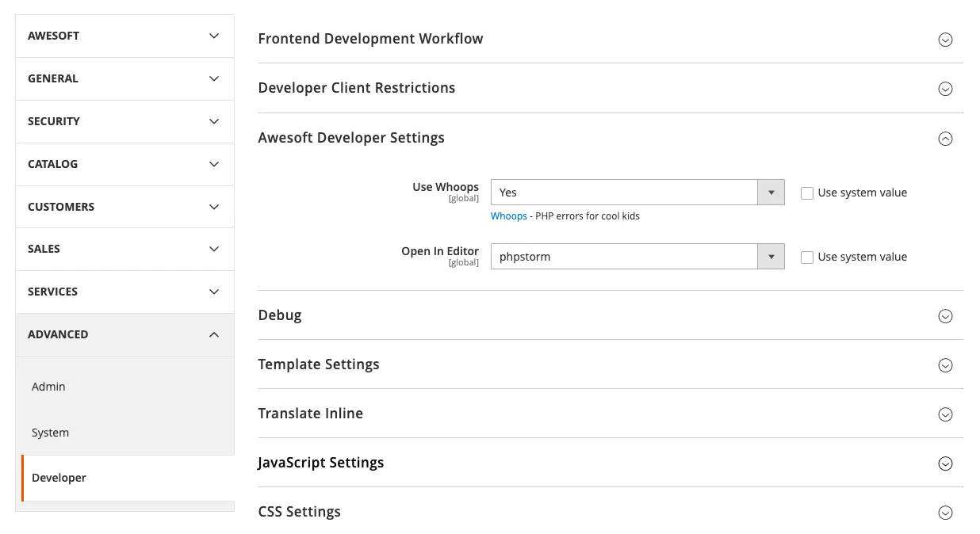
Task: Open the Open In Editor dropdown
Action: point(637,257)
